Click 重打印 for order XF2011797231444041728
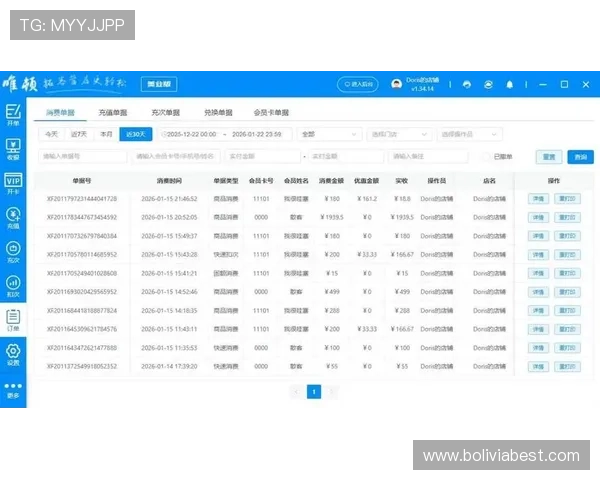 (567, 199)
